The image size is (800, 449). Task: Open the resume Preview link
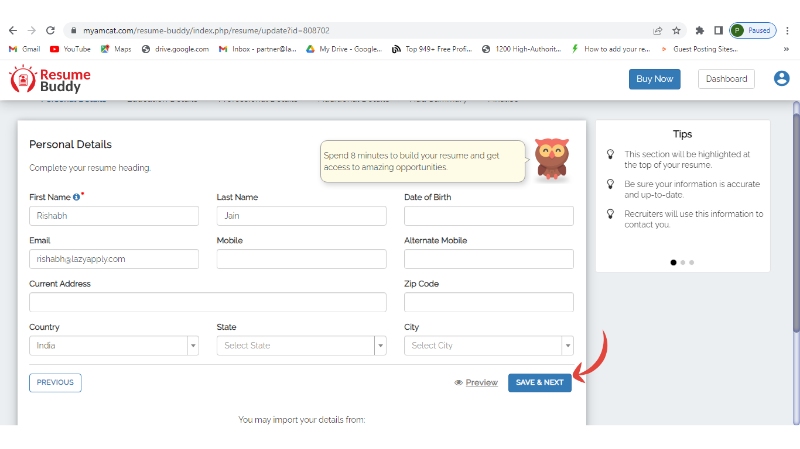click(476, 382)
